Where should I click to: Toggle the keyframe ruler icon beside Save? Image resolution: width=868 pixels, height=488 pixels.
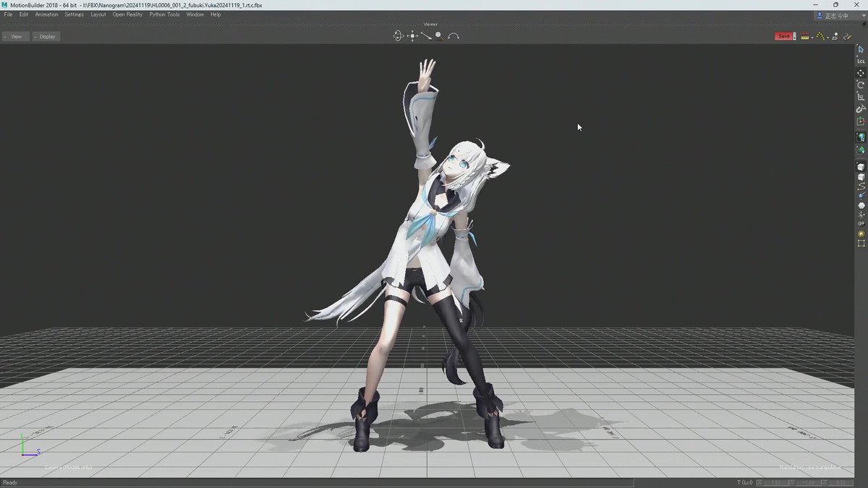[x=804, y=35]
